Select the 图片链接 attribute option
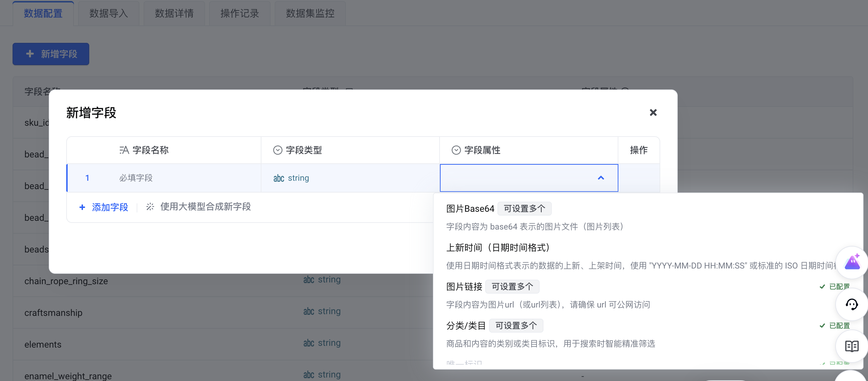This screenshot has height=381, width=868. coord(464,287)
